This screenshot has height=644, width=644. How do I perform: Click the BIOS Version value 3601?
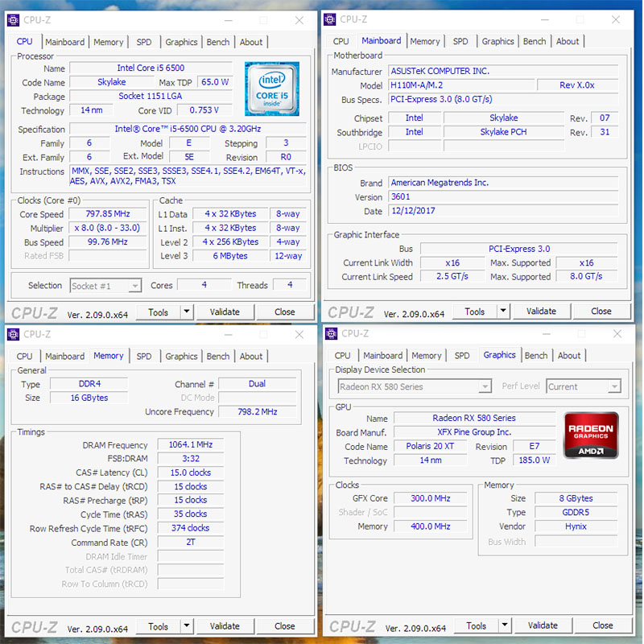click(x=503, y=196)
